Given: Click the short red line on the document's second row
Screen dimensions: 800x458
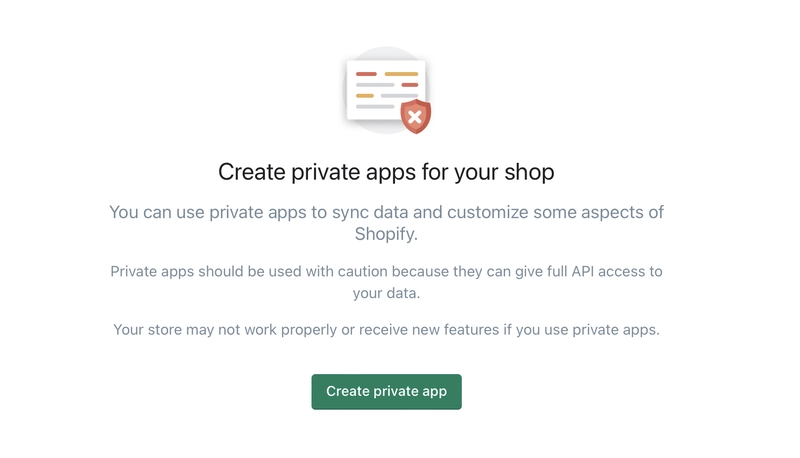Looking at the screenshot, I should tap(410, 85).
